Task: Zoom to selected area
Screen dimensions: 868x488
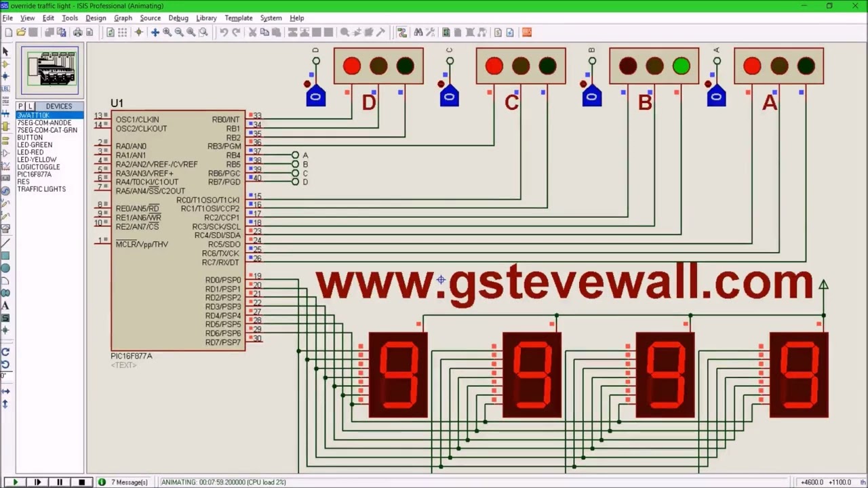Action: pos(203,32)
